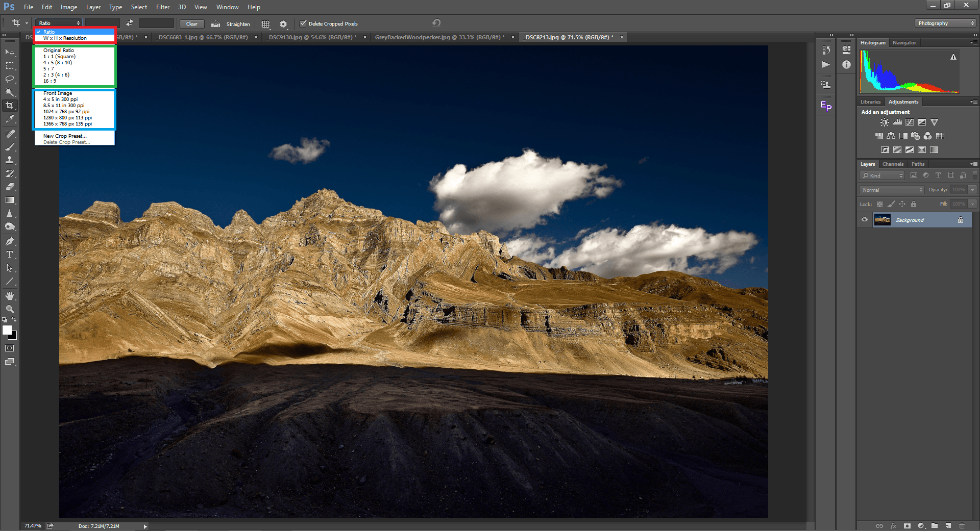Viewport: 980px width, 531px height.
Task: Switch to the Channels tab
Action: (x=893, y=164)
